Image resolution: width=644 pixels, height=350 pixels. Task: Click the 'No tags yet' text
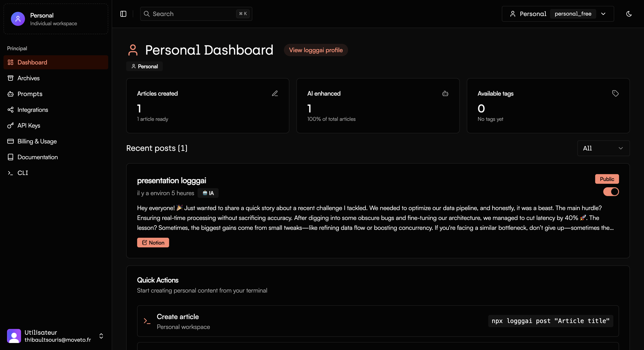pos(490,119)
